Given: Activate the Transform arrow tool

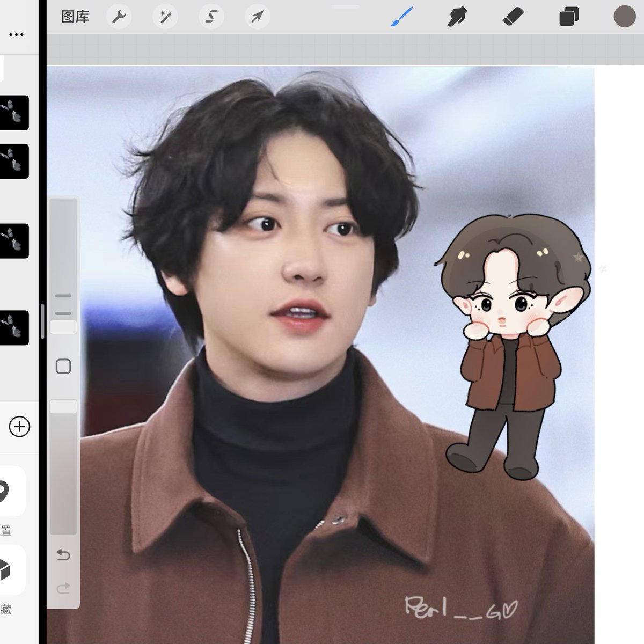Looking at the screenshot, I should click(258, 17).
